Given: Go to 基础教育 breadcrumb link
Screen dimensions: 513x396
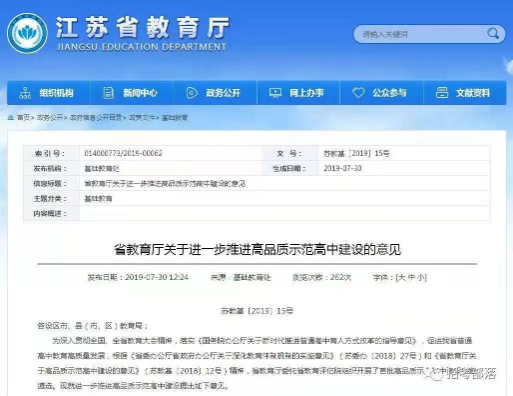Looking at the screenshot, I should [x=174, y=117].
